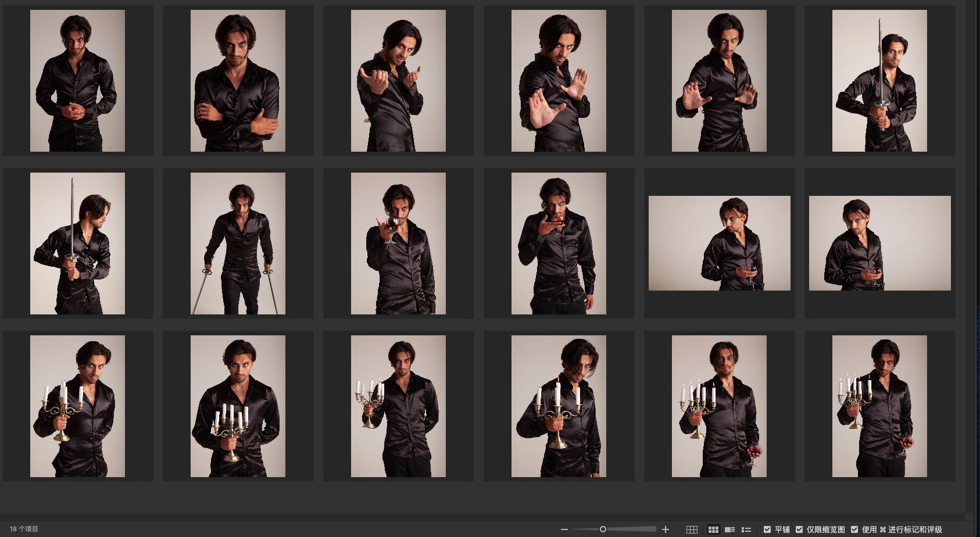Screen dimensions: 980x537
Task: Click the plus icon to enlarge thumbnails
Action: pos(666,529)
